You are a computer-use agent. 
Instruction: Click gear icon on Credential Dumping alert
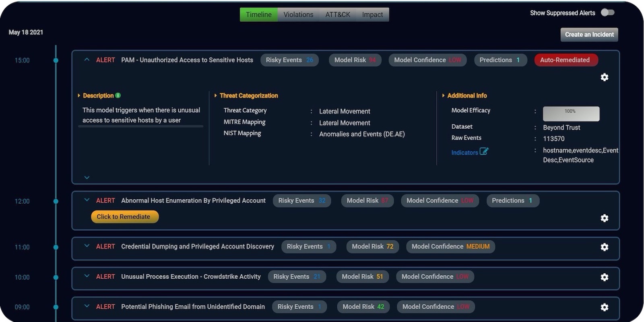pyautogui.click(x=604, y=247)
